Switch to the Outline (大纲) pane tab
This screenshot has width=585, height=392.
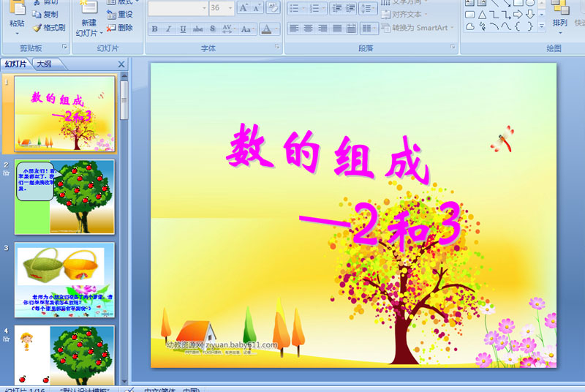click(44, 64)
